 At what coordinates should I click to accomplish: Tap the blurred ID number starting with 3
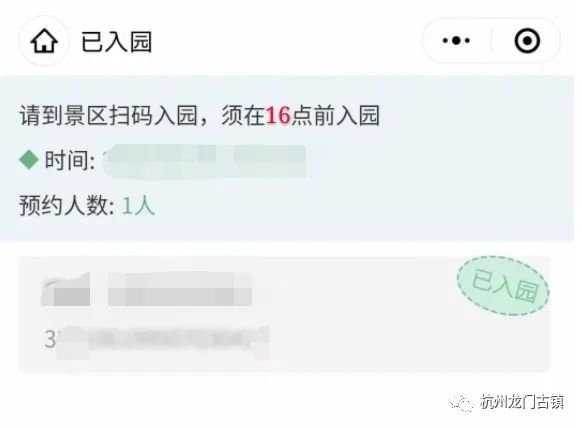click(x=157, y=341)
